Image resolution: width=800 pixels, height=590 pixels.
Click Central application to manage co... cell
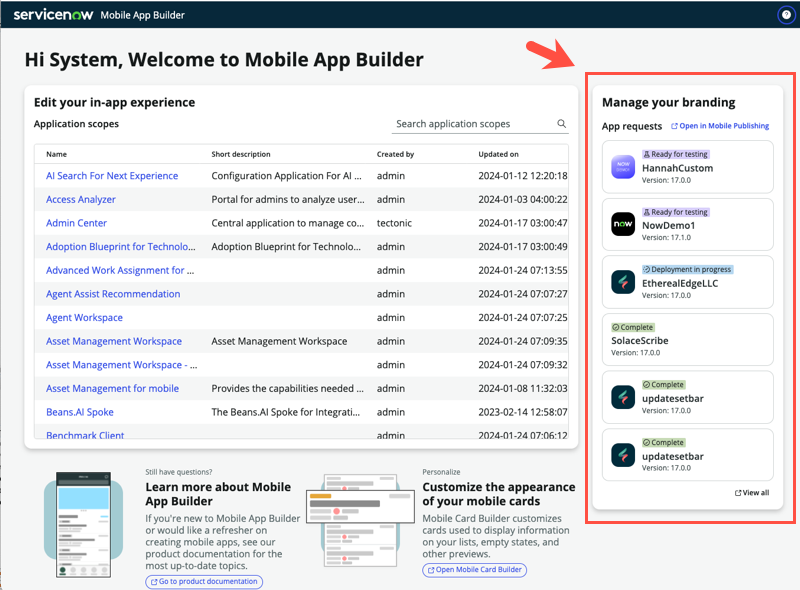pyautogui.click(x=287, y=223)
